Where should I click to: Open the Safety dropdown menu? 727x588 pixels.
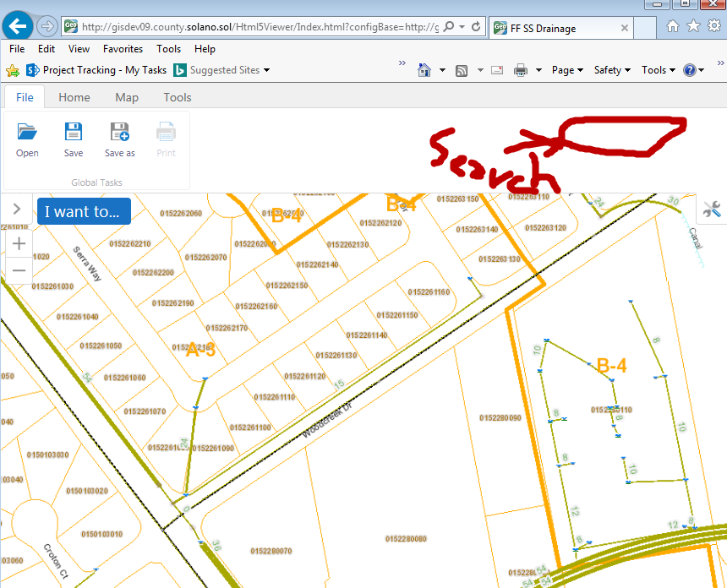pos(612,70)
